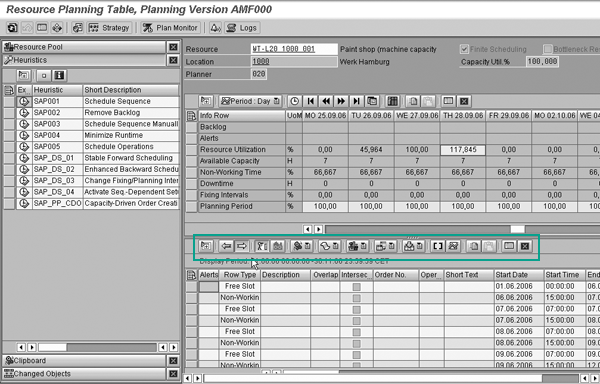Toggle the Finite Scheduling checkbox
This screenshot has height=384, width=600.
(464, 49)
